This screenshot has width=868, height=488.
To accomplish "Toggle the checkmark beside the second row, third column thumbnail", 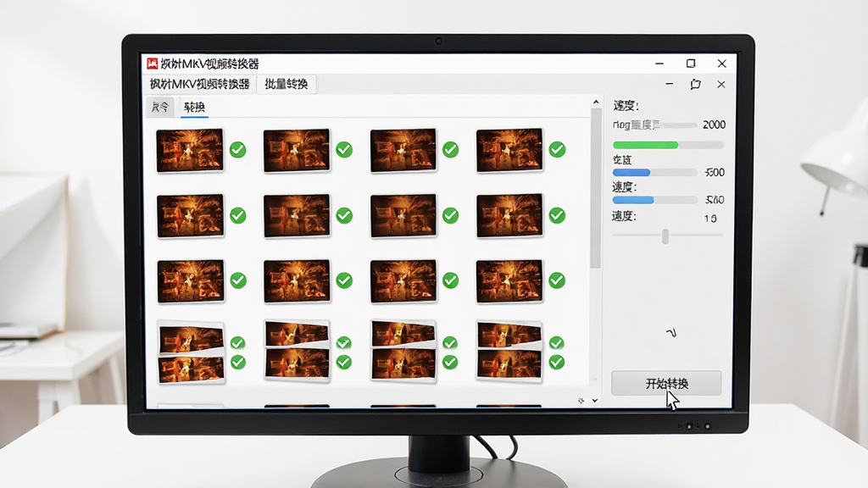I will coord(451,215).
